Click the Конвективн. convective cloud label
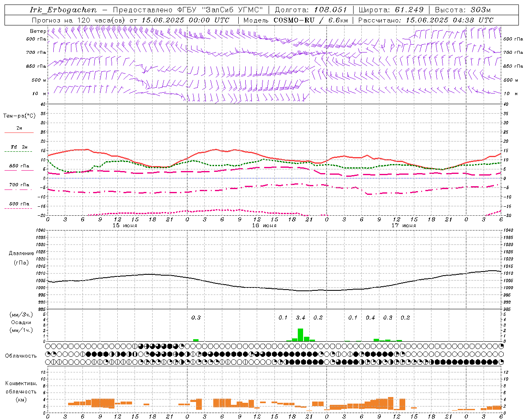Image resolution: width=525 pixels, height=420 pixels. [21, 383]
